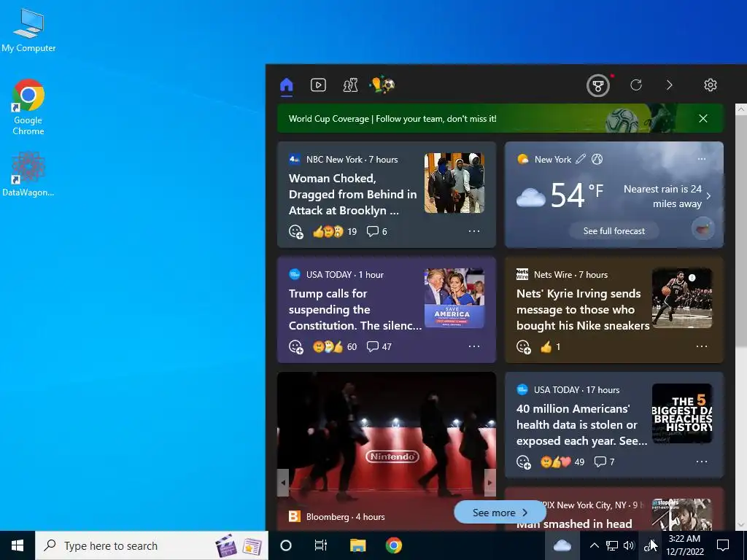Open Trump calls for suspending Constitution article
747x560 pixels.
355,309
